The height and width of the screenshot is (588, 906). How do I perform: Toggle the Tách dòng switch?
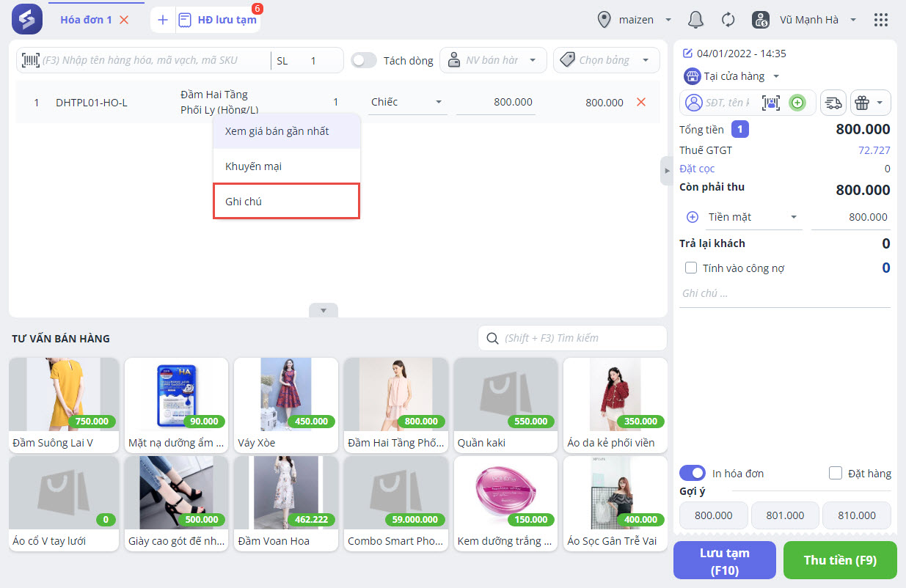click(x=364, y=60)
